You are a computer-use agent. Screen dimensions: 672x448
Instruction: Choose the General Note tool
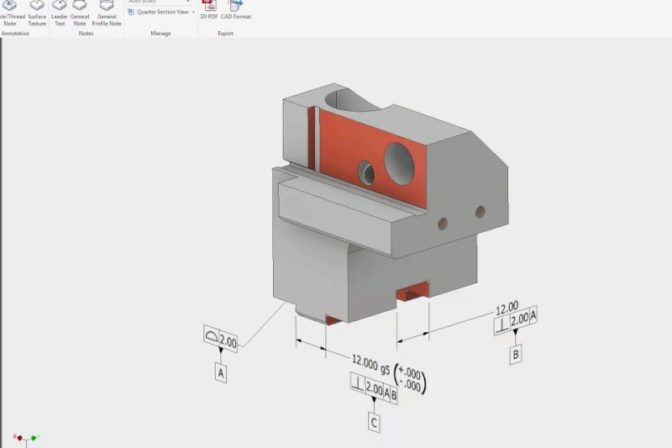pyautogui.click(x=80, y=10)
